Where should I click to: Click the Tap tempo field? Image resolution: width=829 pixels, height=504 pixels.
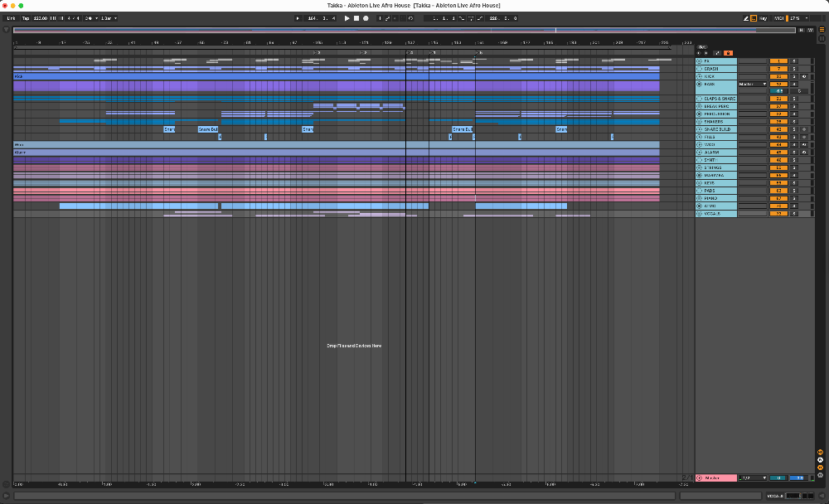pyautogui.click(x=26, y=17)
